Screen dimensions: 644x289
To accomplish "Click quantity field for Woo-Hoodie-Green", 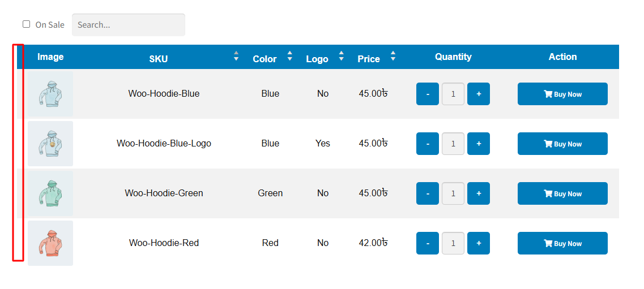I will pos(453,193).
